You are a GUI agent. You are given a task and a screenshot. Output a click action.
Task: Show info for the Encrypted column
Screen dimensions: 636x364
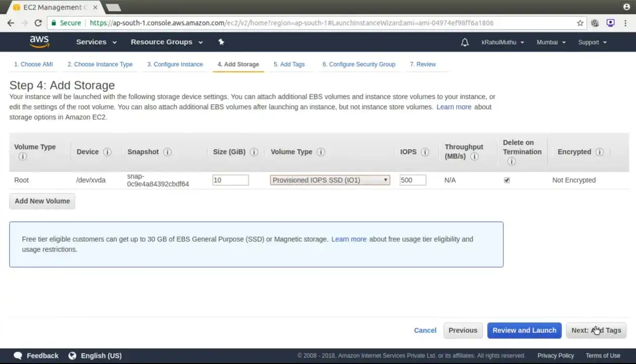point(600,152)
